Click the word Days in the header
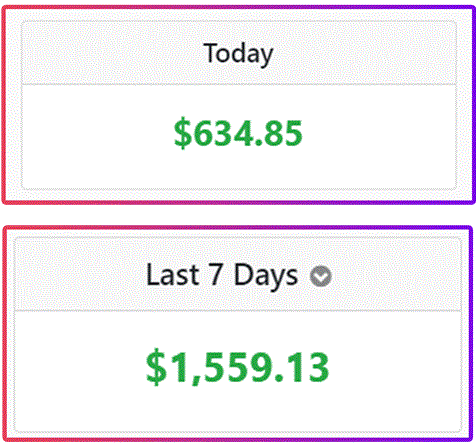Viewport: 476px width, 447px height. tap(266, 276)
